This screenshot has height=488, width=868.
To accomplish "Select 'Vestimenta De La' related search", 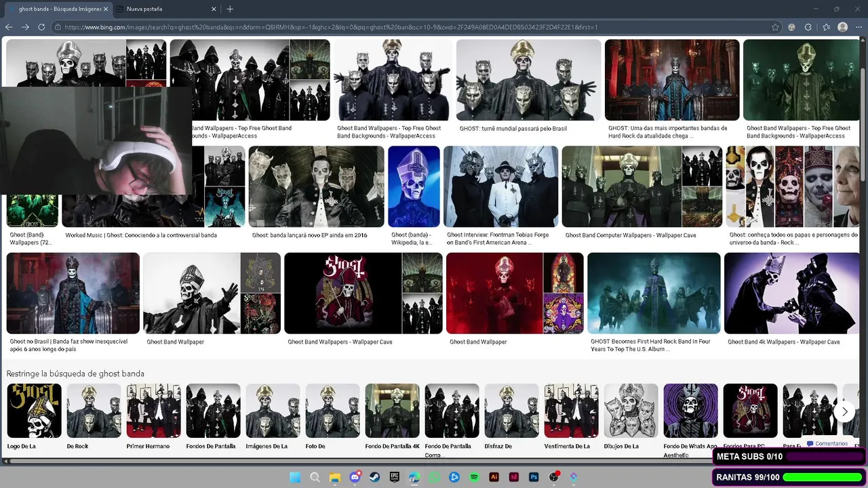I will tap(571, 416).
